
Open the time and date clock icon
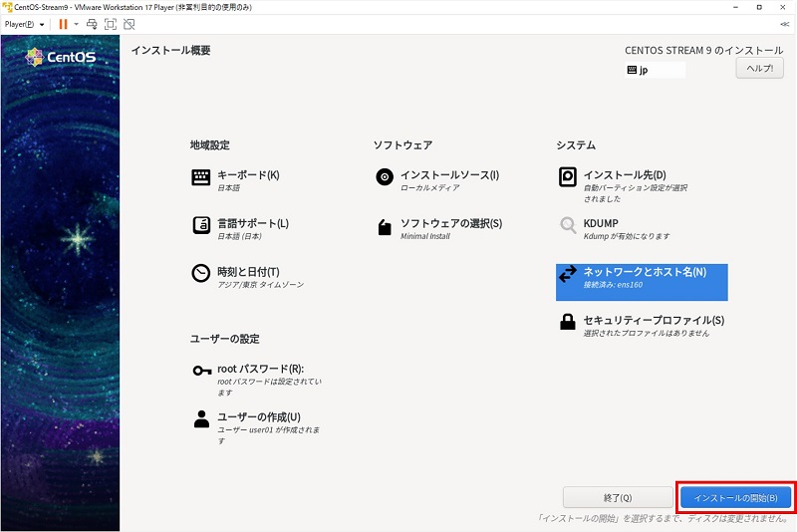click(x=201, y=273)
